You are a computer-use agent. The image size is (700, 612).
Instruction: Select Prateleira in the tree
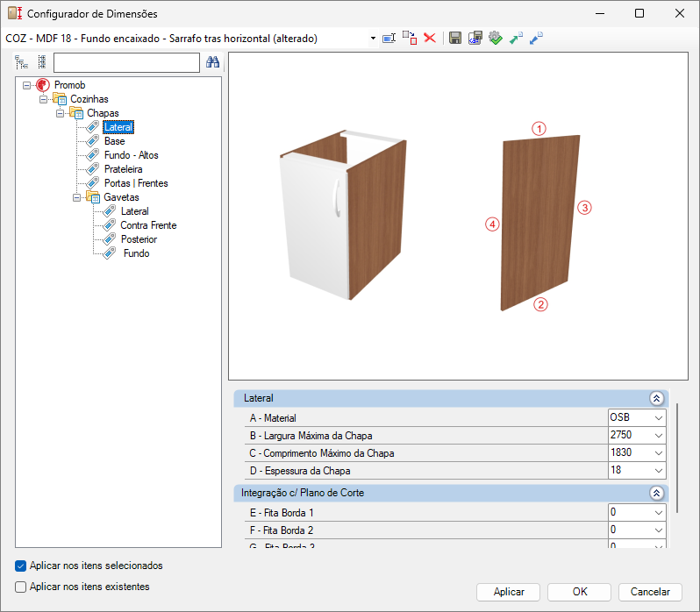pyautogui.click(x=123, y=169)
